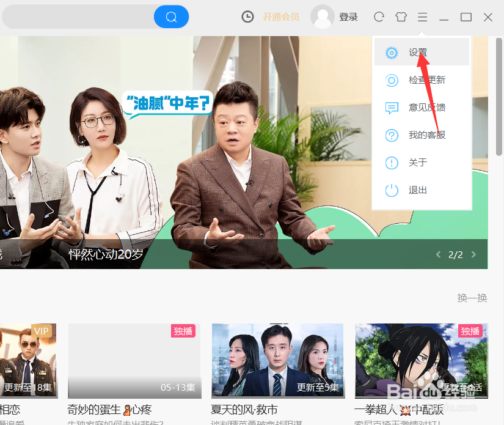This screenshot has height=425, width=504.
Task: Open the hamburger main menu icon
Action: point(423,17)
